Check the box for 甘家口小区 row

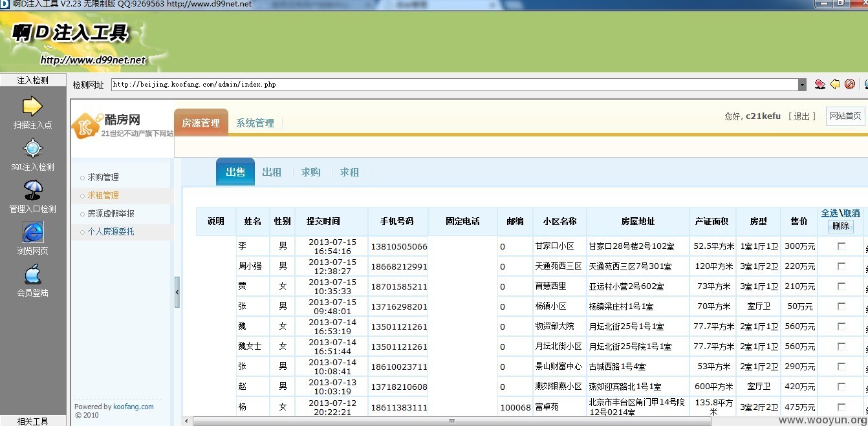point(841,246)
